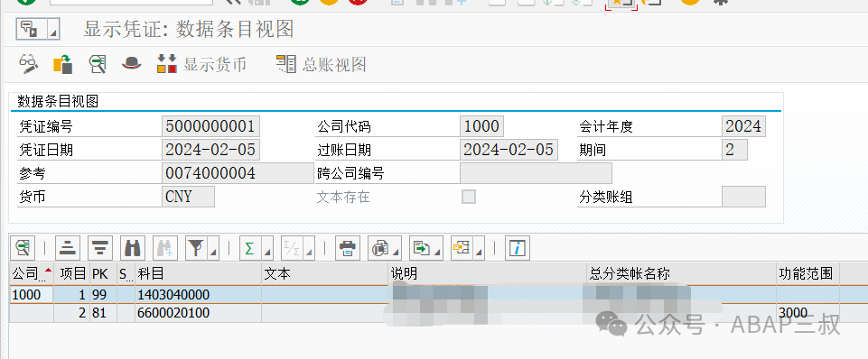
Task: Click the empty 分类账组 field
Action: pos(743,197)
